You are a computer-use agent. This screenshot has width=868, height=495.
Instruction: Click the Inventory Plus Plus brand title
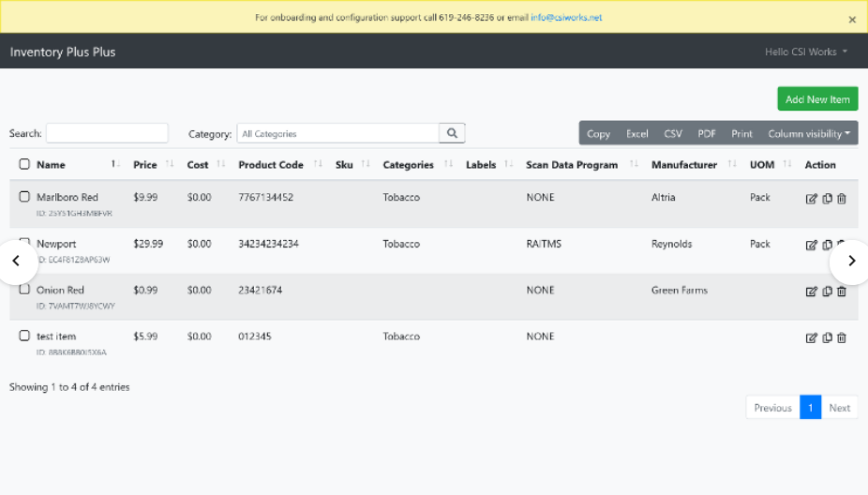point(63,52)
